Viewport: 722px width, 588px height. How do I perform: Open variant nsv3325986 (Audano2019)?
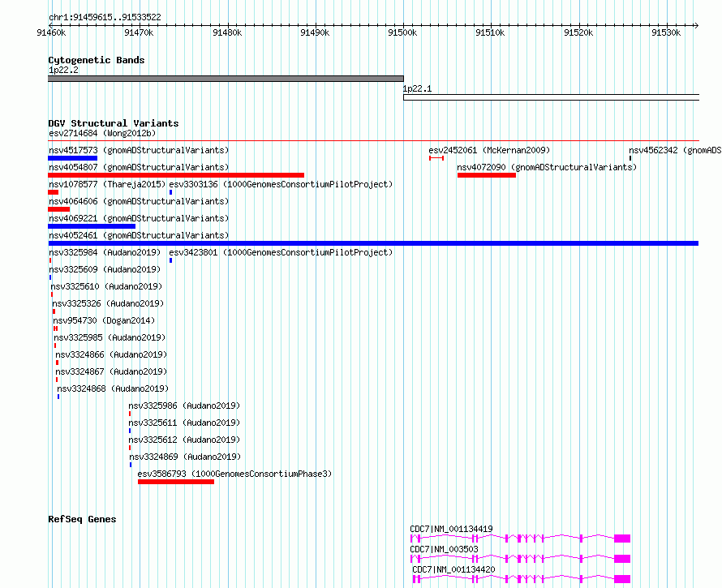click(x=184, y=406)
